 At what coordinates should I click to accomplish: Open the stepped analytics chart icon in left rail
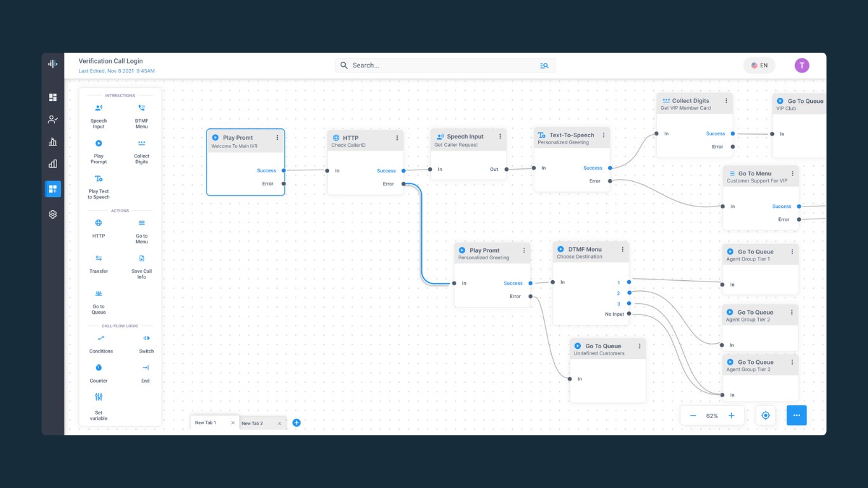coord(53,163)
